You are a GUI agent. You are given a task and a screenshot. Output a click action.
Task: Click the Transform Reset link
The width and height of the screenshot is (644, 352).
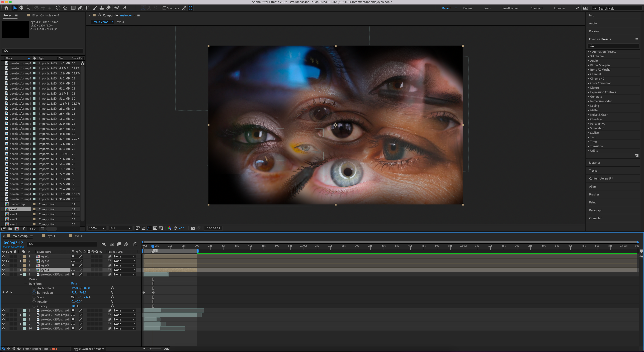[75, 283]
